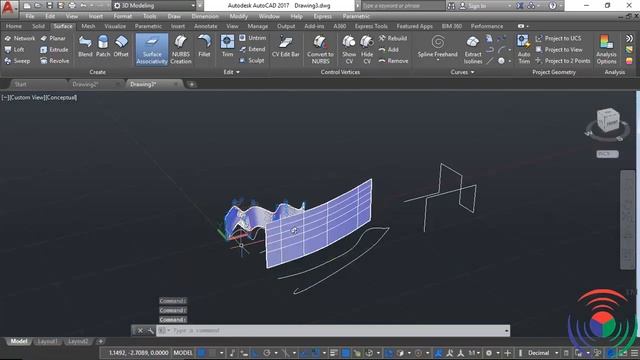This screenshot has width=640, height=360.
Task: Click Extract Isolines
Action: (x=473, y=49)
